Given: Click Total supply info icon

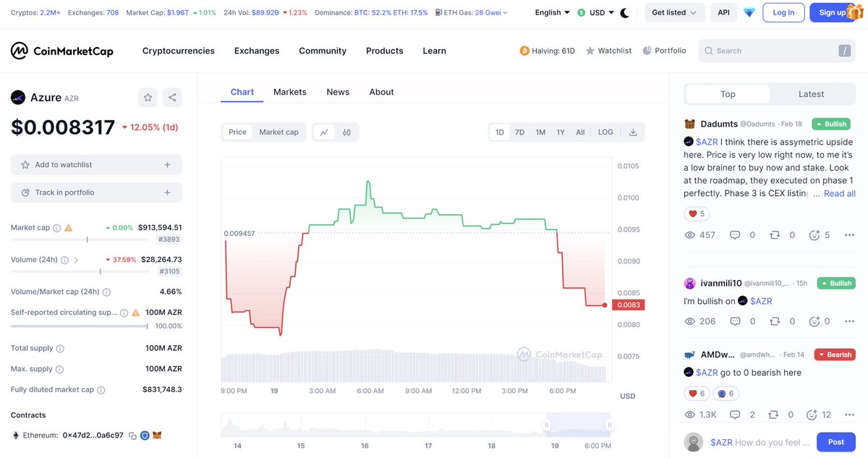Looking at the screenshot, I should click(59, 349).
